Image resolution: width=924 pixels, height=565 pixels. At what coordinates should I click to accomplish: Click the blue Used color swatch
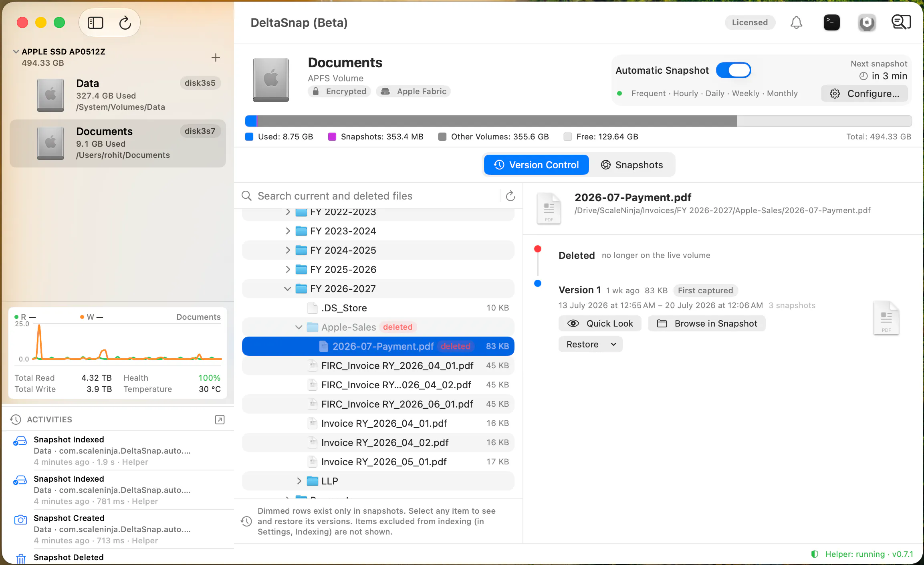[x=249, y=137]
